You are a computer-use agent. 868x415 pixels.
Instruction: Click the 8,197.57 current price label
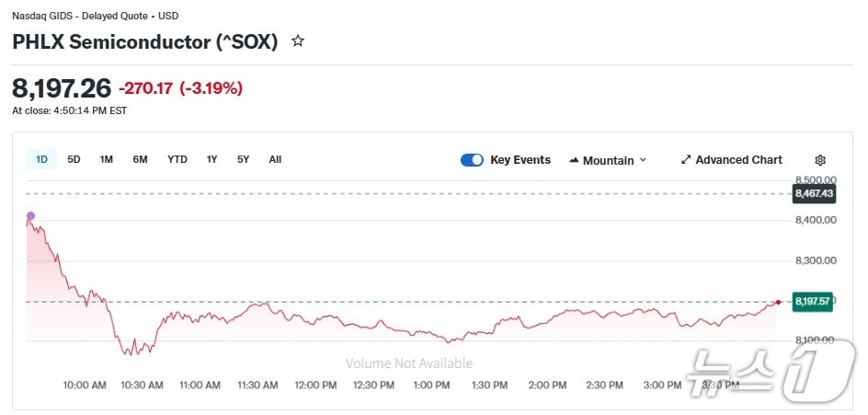coord(813,301)
